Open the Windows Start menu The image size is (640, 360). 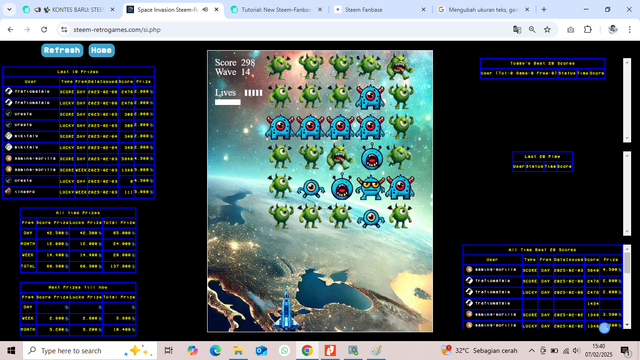coord(11,351)
